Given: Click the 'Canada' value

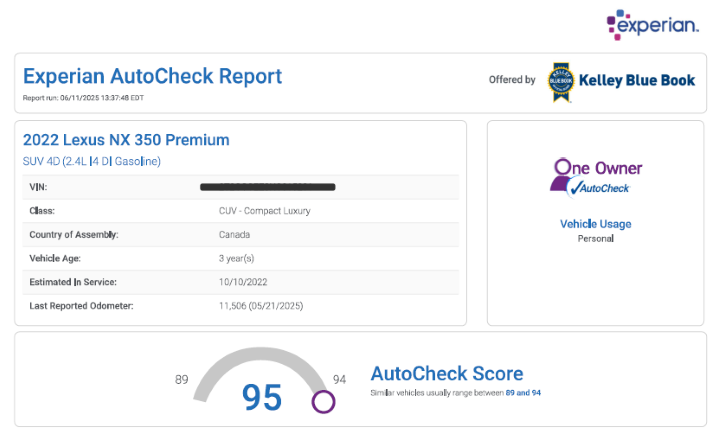Looking at the screenshot, I should (x=234, y=235).
